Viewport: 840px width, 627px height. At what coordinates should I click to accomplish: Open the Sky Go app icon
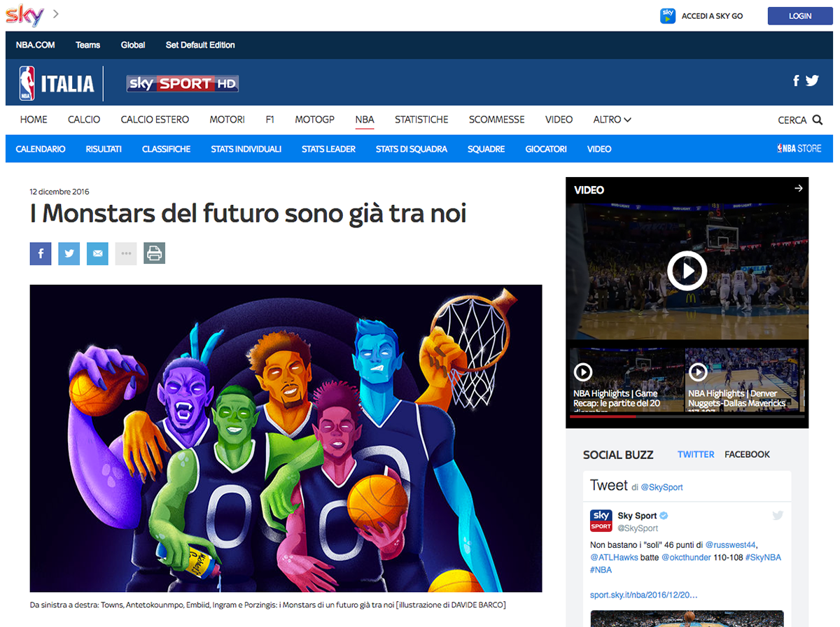click(x=668, y=15)
